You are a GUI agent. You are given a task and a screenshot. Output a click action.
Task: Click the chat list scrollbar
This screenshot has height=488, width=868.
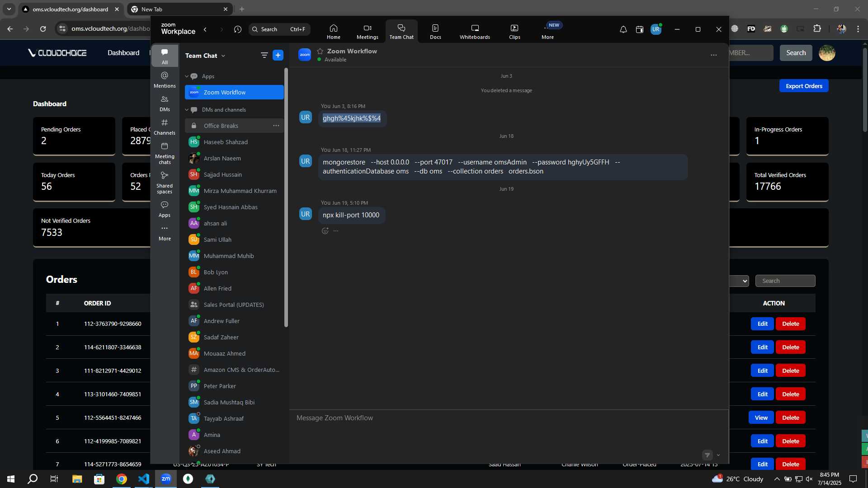286,197
